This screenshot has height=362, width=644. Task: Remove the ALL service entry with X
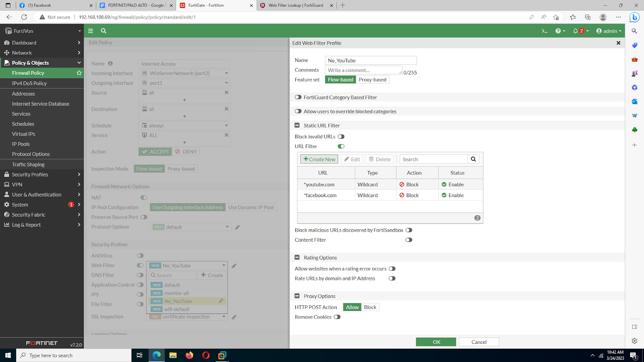pos(226,135)
